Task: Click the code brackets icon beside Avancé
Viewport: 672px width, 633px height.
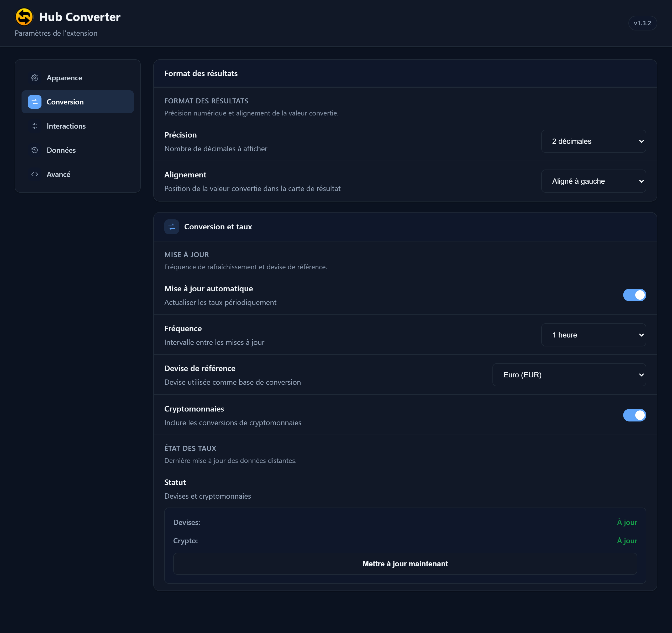Action: 34,174
